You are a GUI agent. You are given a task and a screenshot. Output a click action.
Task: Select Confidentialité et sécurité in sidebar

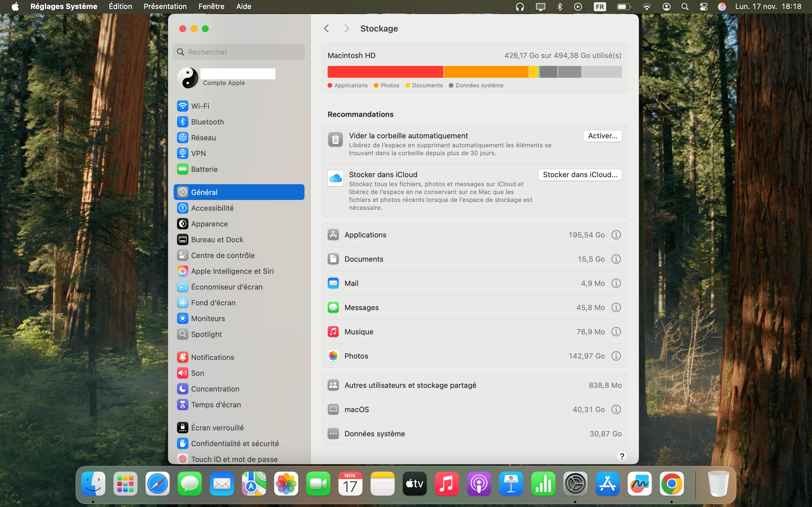[235, 444]
